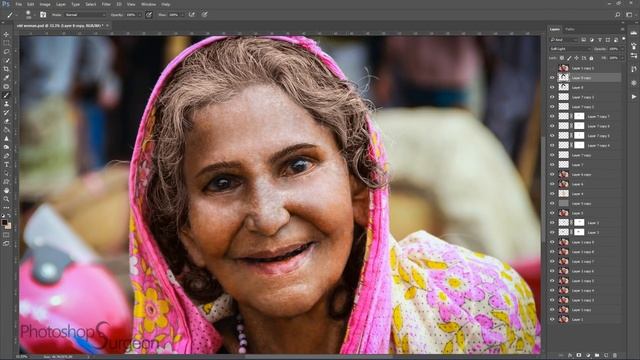Open the brush Mode dropdown showing Normal
Image resolution: width=640 pixels, height=360 pixels.
pyautogui.click(x=84, y=15)
